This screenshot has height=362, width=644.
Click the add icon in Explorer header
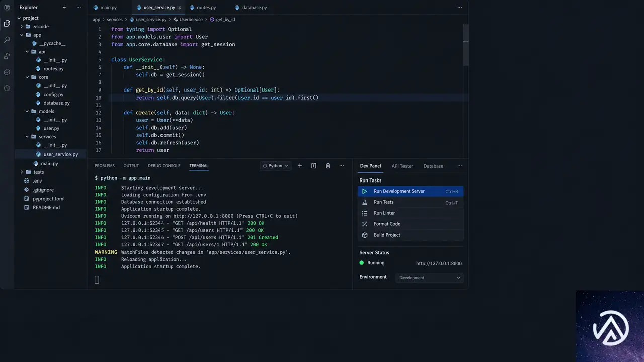coord(64,8)
